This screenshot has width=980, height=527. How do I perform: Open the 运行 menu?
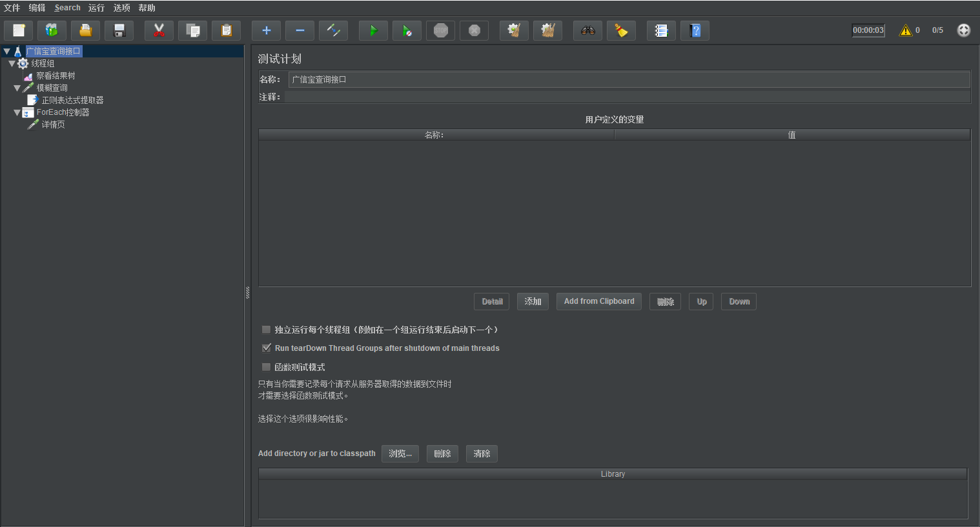(96, 8)
